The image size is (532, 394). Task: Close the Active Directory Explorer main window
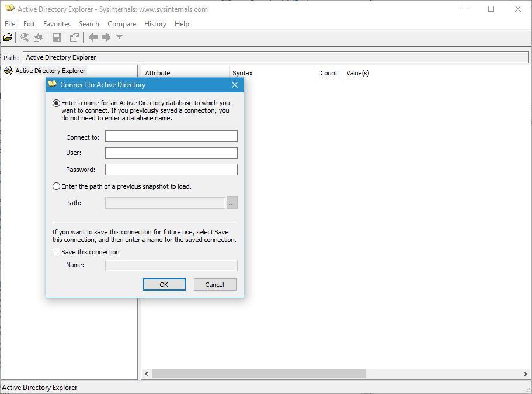518,9
